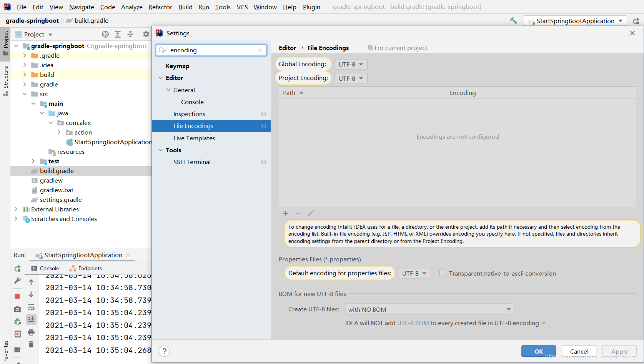
Task: Click the Add encoding path plus icon
Action: point(286,213)
